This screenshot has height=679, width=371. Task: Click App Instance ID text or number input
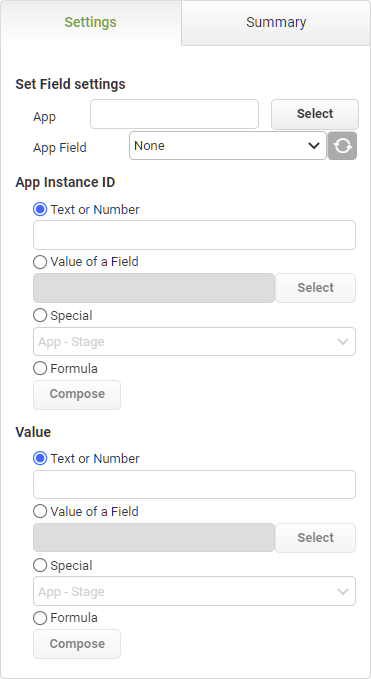(194, 235)
